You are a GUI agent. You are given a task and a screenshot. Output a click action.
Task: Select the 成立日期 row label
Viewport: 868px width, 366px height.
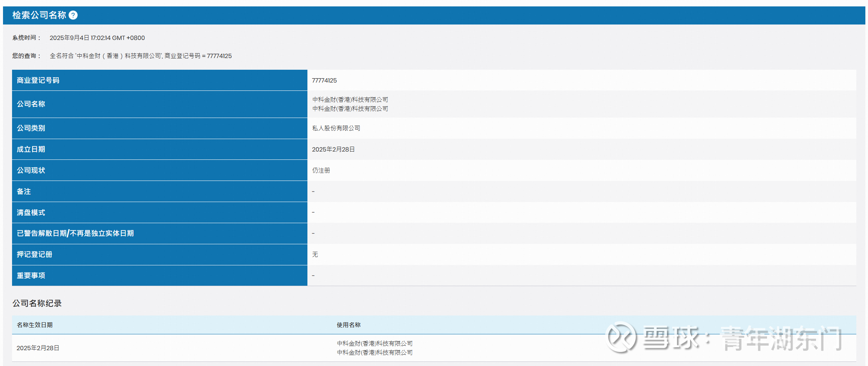click(x=31, y=149)
